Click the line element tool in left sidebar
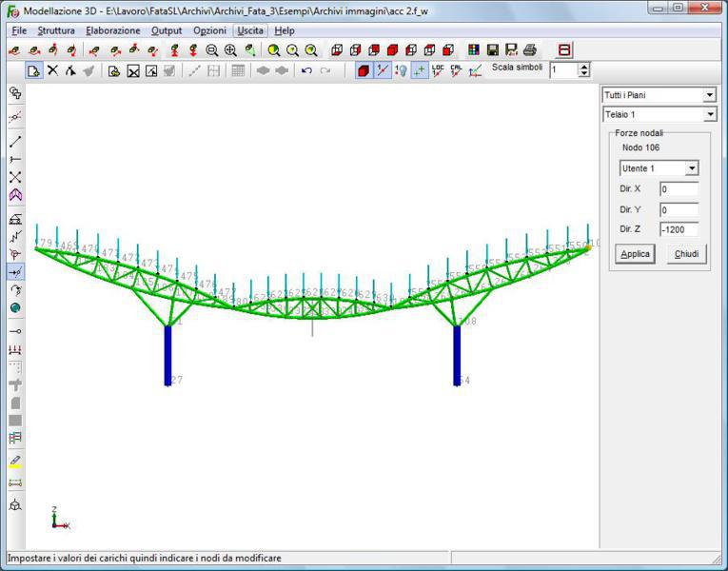This screenshot has height=571, width=728. (x=15, y=142)
